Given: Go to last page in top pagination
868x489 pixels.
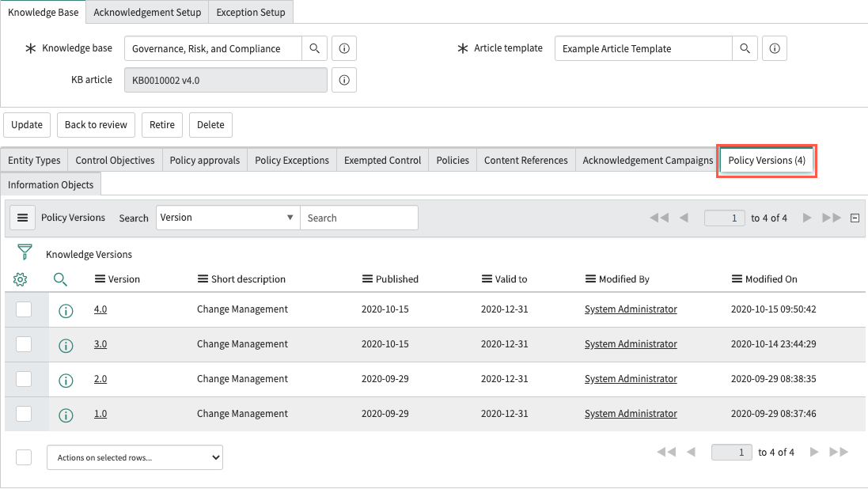Looking at the screenshot, I should tap(832, 218).
